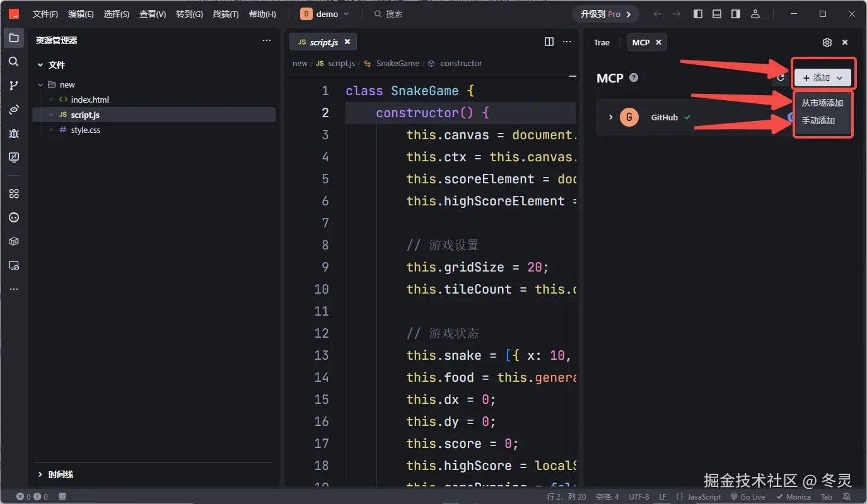Viewport: 867px width, 504px height.
Task: Close the MCP tab
Action: pos(658,42)
